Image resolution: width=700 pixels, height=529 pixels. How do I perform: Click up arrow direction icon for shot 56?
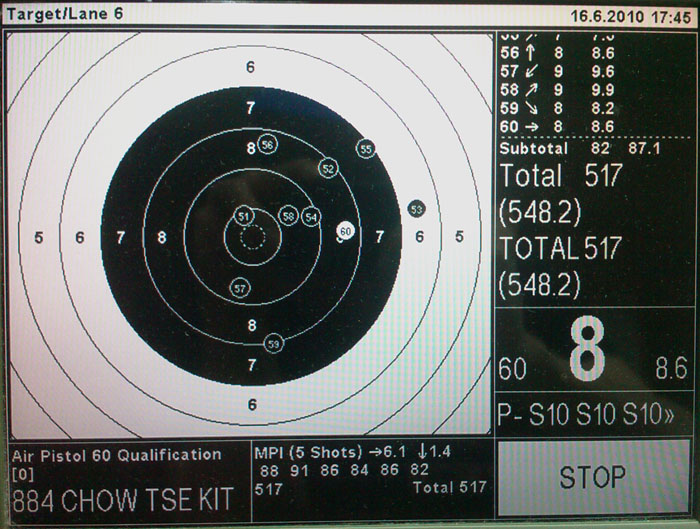coord(530,53)
